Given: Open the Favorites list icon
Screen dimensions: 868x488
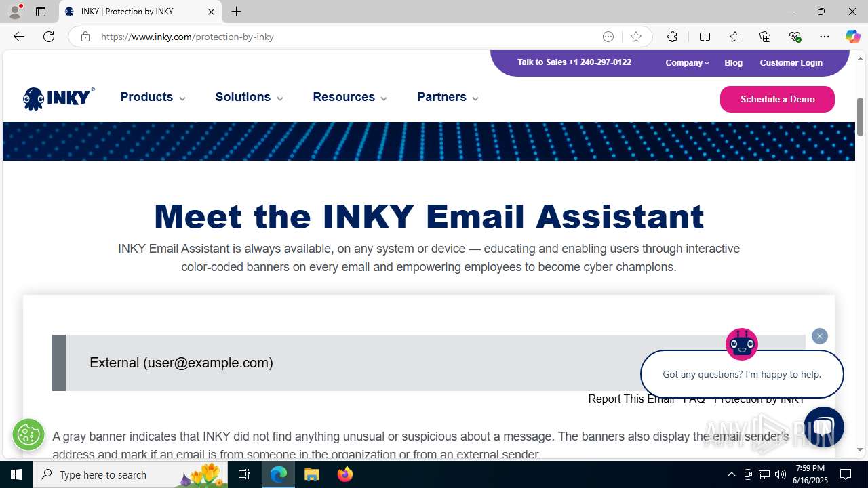Looking at the screenshot, I should [735, 37].
